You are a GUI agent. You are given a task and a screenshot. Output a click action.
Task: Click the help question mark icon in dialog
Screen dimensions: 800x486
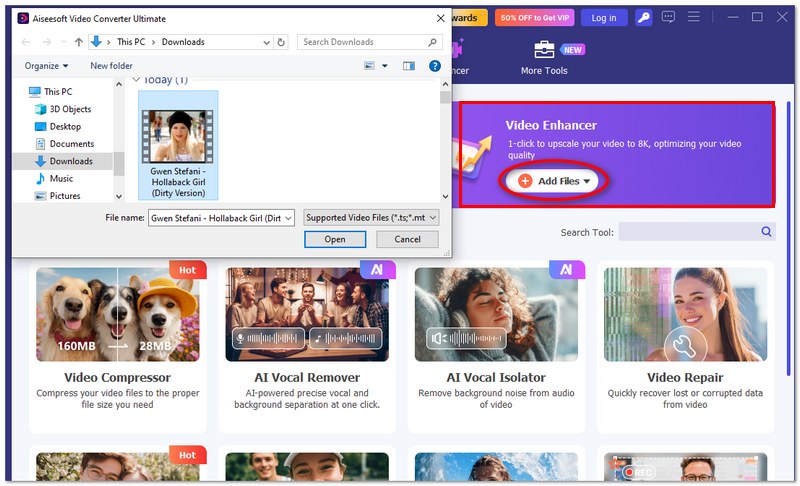[435, 66]
